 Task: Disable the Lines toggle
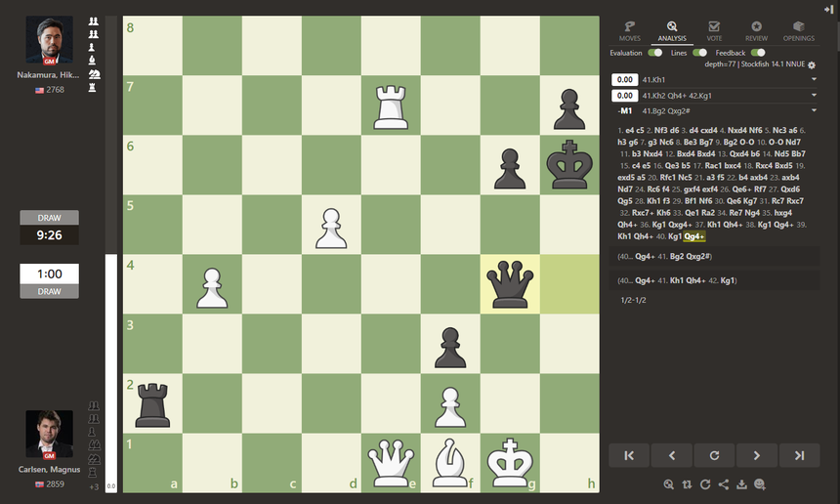699,53
